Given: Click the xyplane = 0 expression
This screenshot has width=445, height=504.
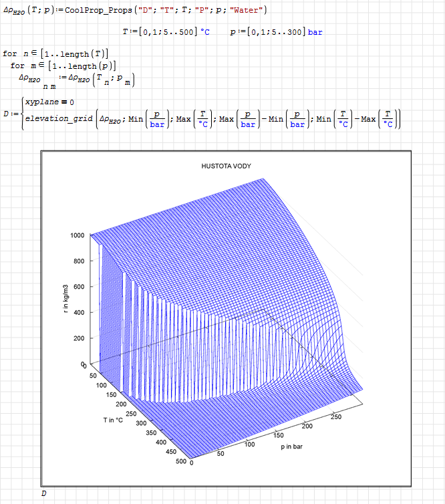Looking at the screenshot, I should pyautogui.click(x=49, y=101).
